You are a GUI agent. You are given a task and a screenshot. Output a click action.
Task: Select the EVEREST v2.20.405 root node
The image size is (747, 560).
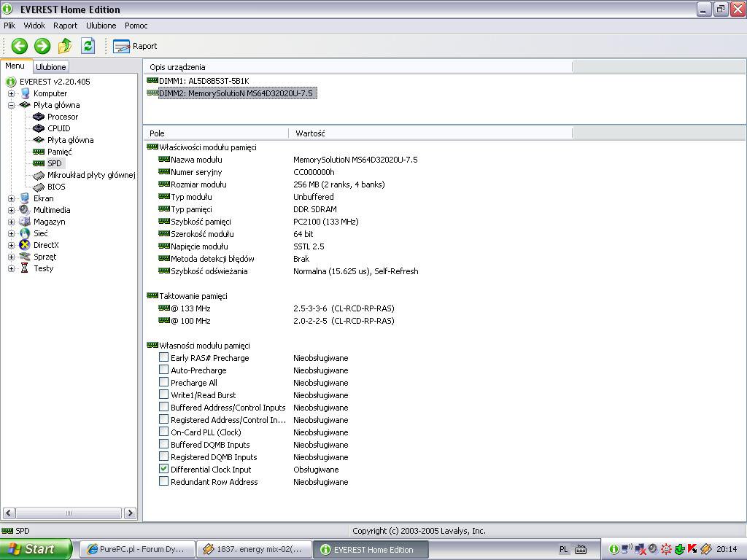point(55,82)
